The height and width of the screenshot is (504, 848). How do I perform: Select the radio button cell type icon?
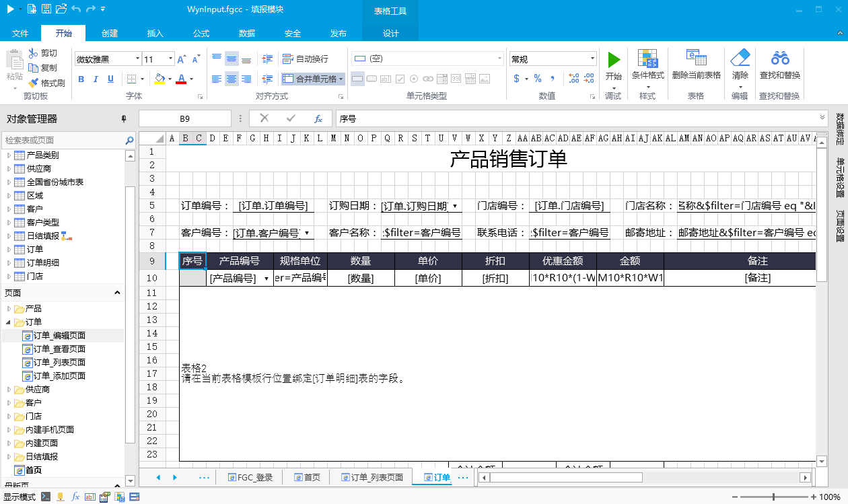pyautogui.click(x=415, y=79)
